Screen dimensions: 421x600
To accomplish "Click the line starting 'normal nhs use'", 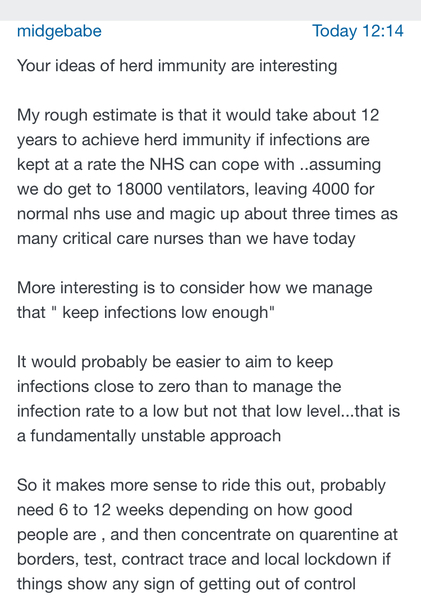I will pyautogui.click(x=207, y=214).
